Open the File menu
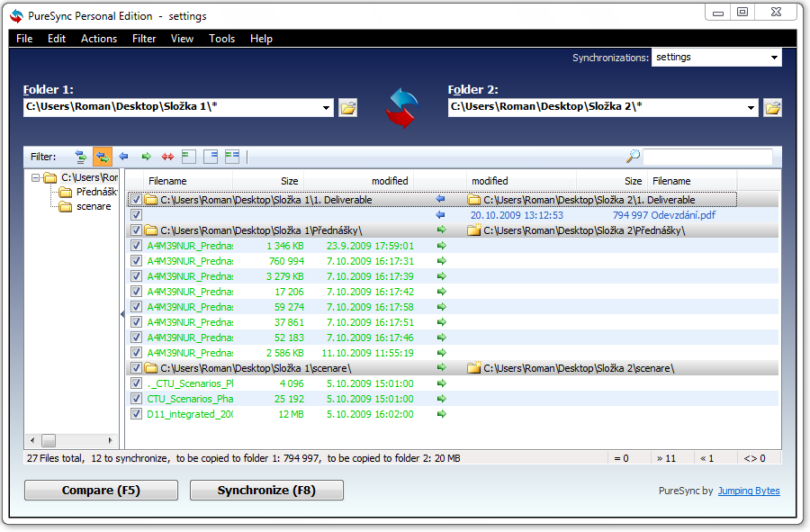The height and width of the screenshot is (532, 810). click(24, 39)
